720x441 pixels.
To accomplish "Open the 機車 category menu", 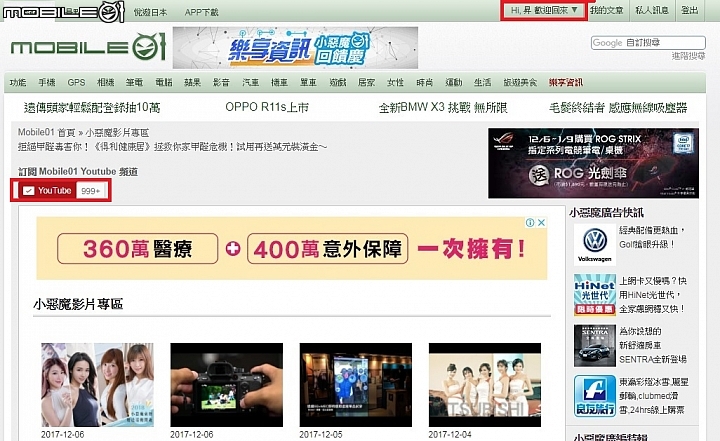I will [x=279, y=83].
